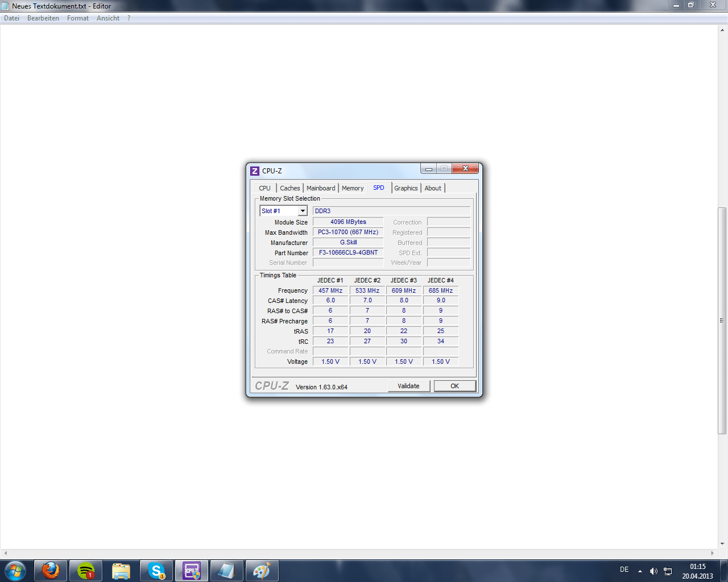The width and height of the screenshot is (728, 582).
Task: Open the Graphics tab
Action: (x=406, y=188)
